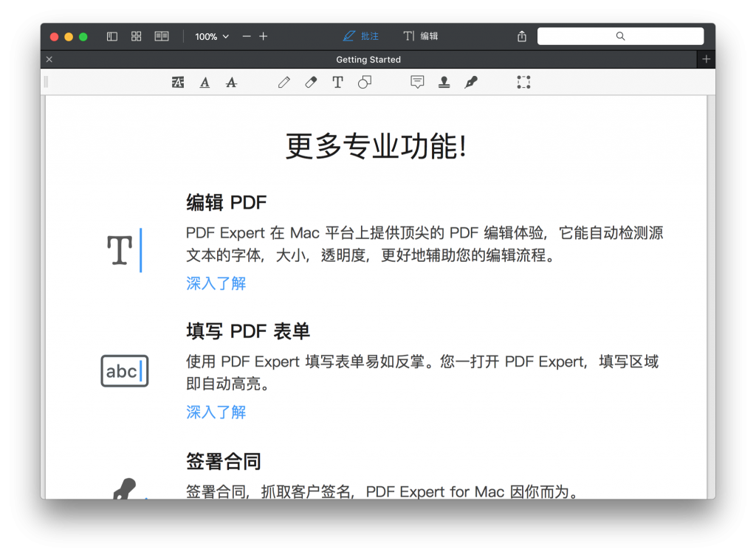This screenshot has height=557, width=756.
Task: Switch to 批注 annotate mode
Action: pyautogui.click(x=360, y=36)
